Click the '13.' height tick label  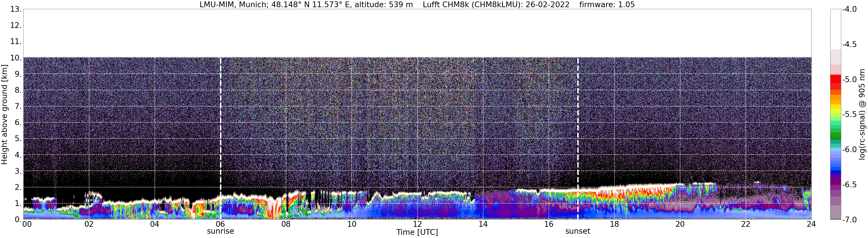point(16,9)
